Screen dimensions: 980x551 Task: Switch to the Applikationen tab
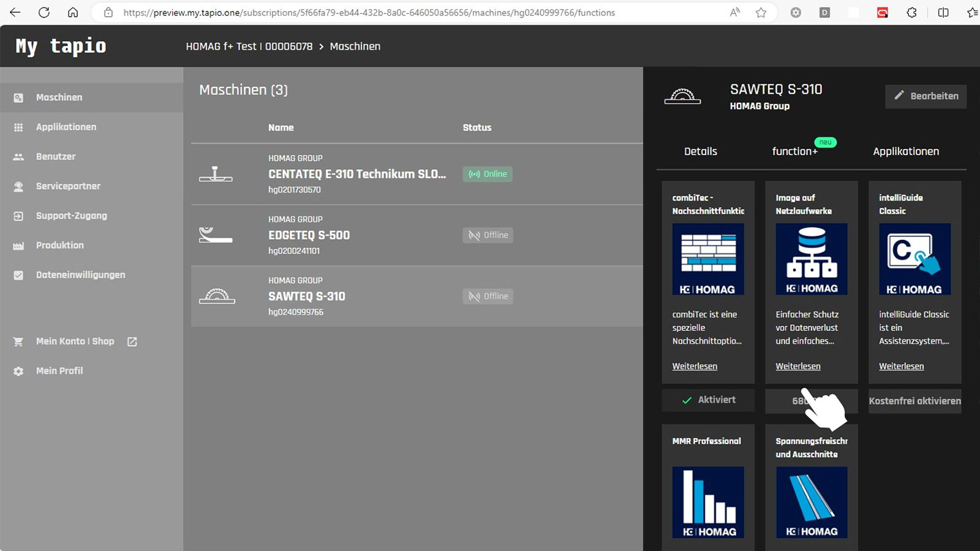point(905,151)
